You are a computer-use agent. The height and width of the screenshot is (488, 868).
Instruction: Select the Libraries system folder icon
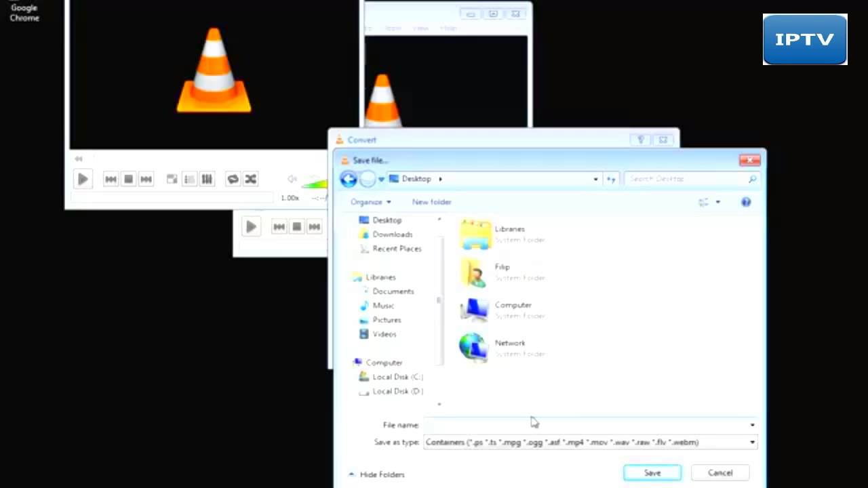(x=475, y=235)
